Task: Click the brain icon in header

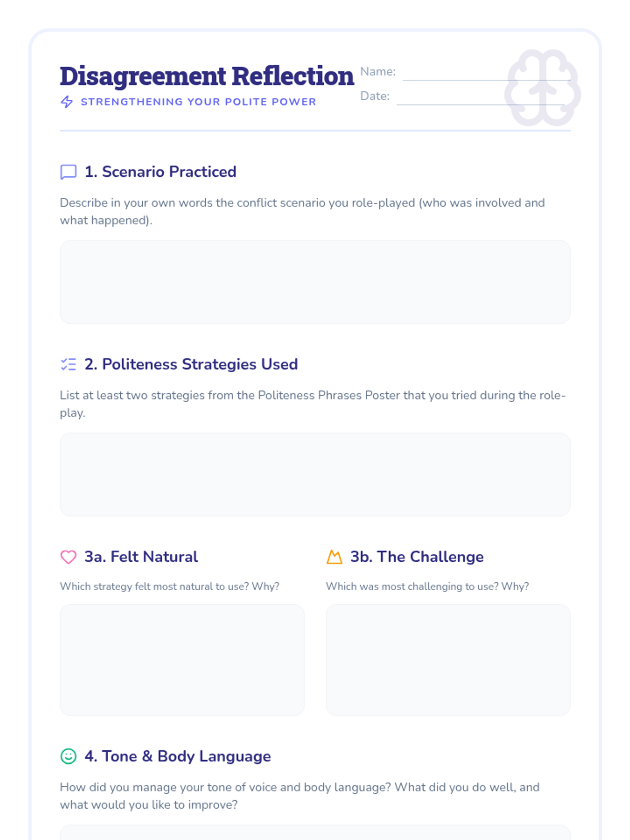Action: pyautogui.click(x=542, y=88)
